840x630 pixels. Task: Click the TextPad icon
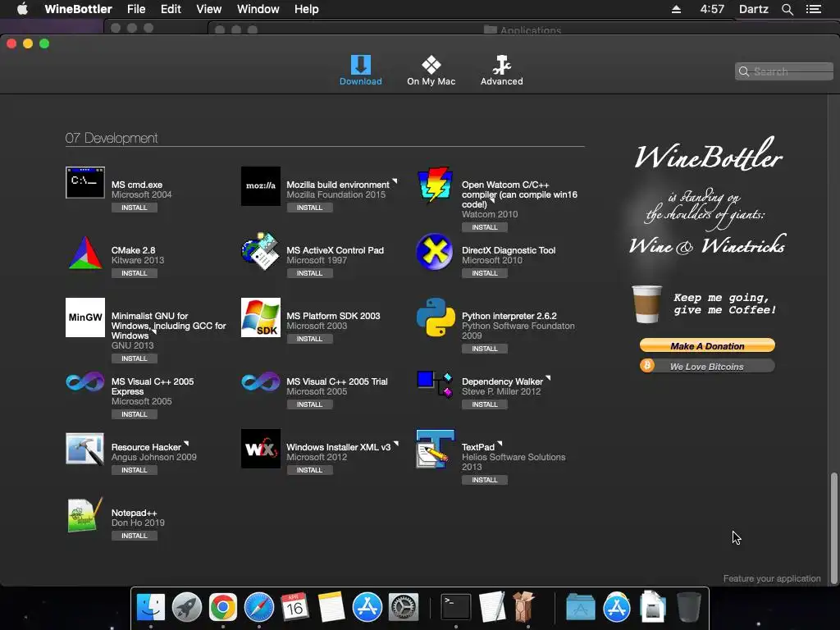click(435, 449)
